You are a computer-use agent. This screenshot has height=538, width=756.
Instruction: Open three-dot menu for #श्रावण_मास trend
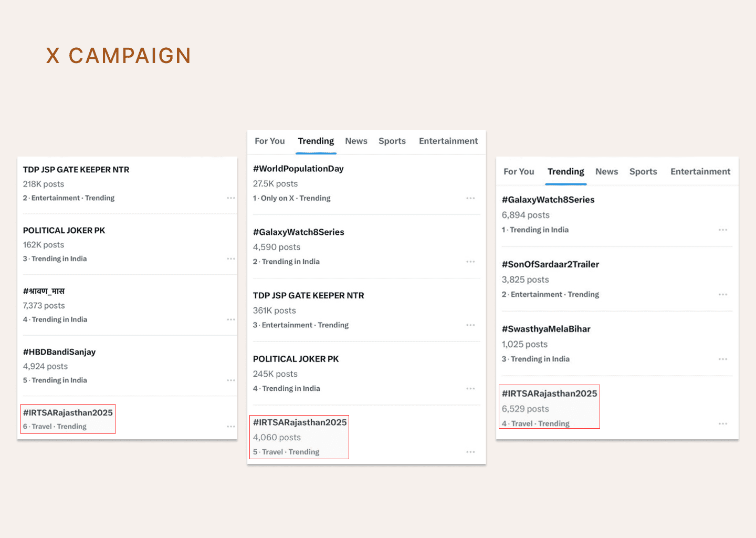coord(231,319)
